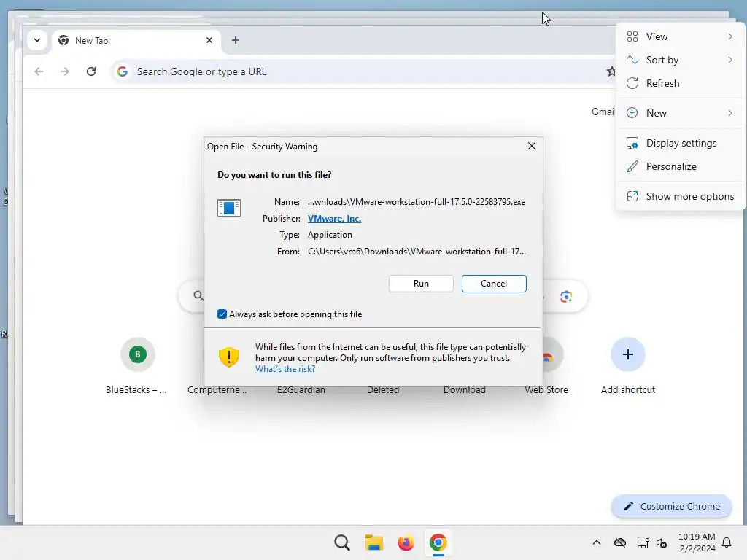The height and width of the screenshot is (560, 747).
Task: Click the bookmark star icon
Action: click(x=611, y=71)
